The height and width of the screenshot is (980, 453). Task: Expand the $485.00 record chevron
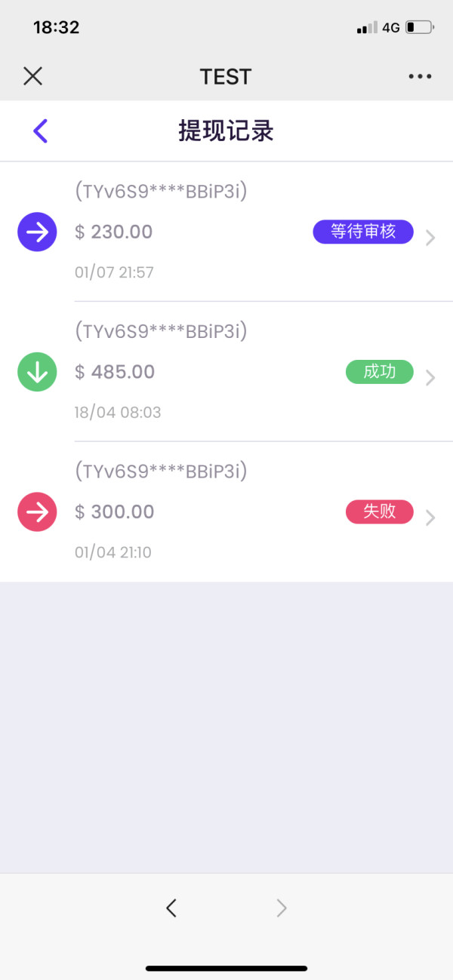point(430,377)
